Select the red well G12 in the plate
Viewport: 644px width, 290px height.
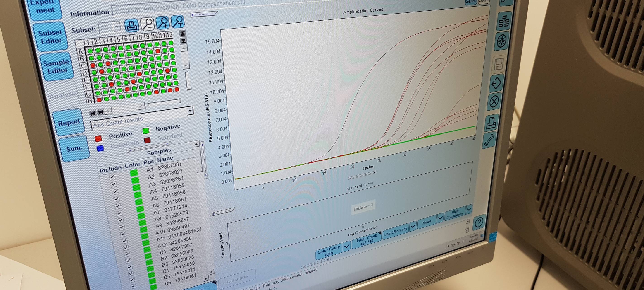tap(177, 89)
